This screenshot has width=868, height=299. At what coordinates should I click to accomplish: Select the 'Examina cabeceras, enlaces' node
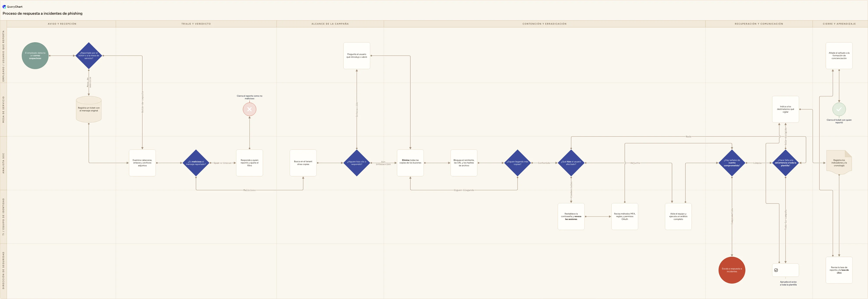[142, 163]
